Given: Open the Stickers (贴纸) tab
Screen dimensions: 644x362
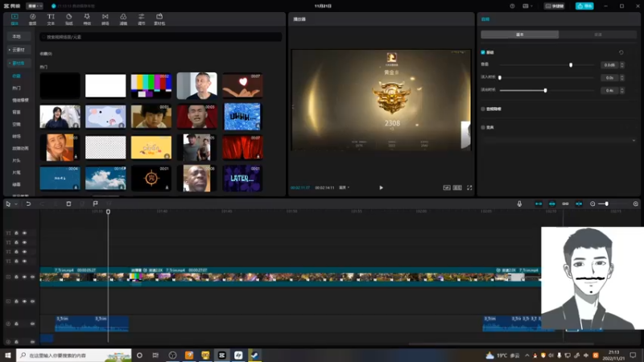Looking at the screenshot, I should point(68,19).
